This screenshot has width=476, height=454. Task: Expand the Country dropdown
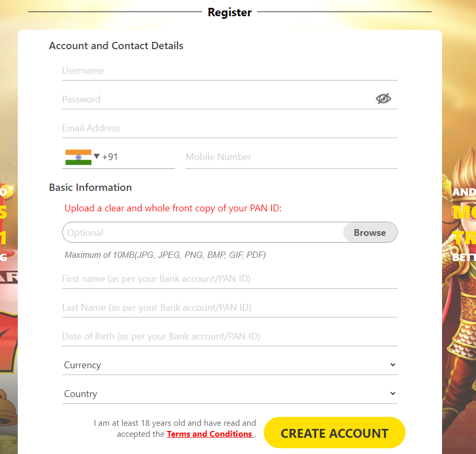(230, 394)
